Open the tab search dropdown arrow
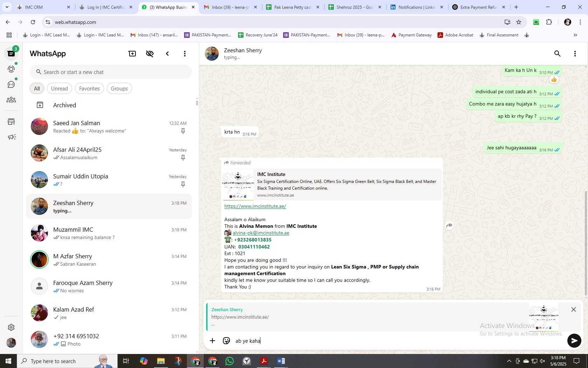Image resolution: width=588 pixels, height=368 pixels. click(x=7, y=7)
